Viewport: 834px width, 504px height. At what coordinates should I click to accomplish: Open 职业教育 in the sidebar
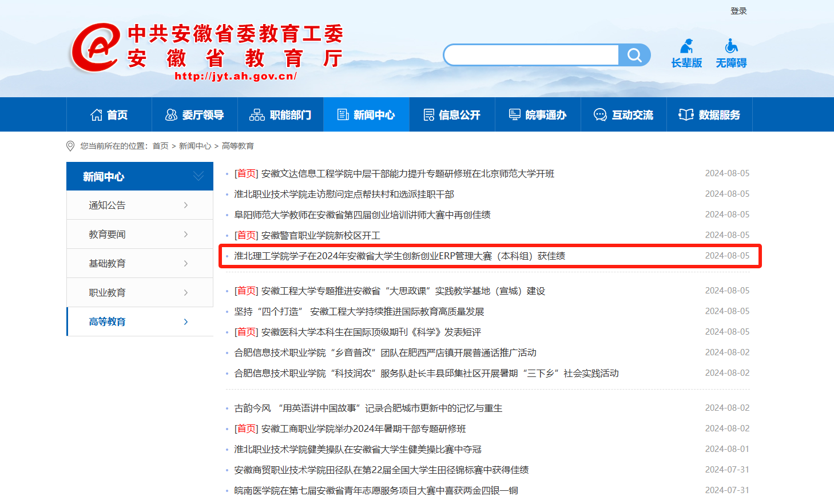coord(107,293)
